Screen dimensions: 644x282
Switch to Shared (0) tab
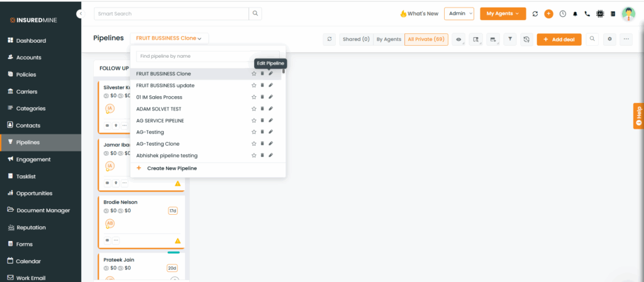357,40
